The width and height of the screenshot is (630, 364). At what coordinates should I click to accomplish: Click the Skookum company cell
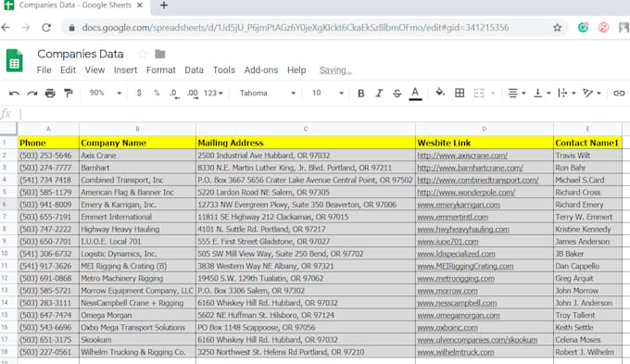tap(137, 340)
